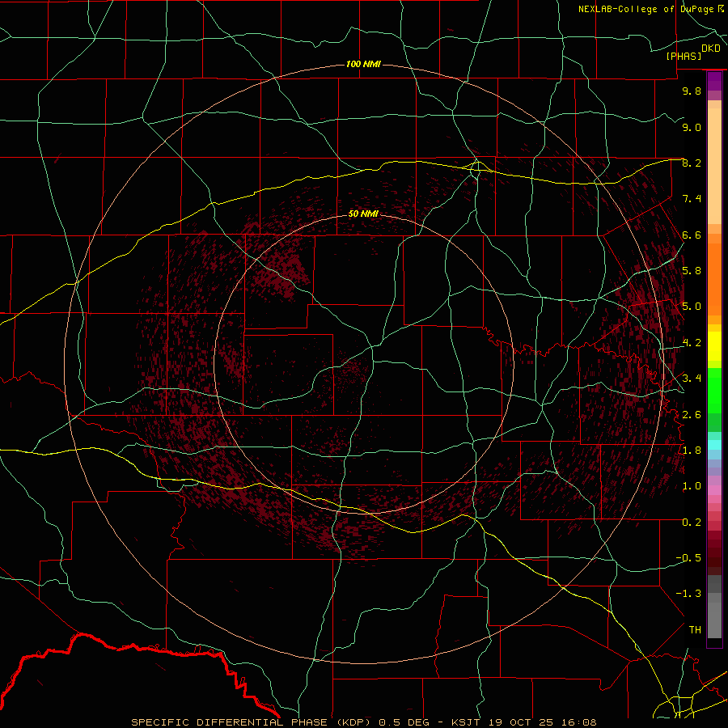Pick the pink color bar segment near 1.0
Viewport: 728px width, 728px height.
point(714,490)
